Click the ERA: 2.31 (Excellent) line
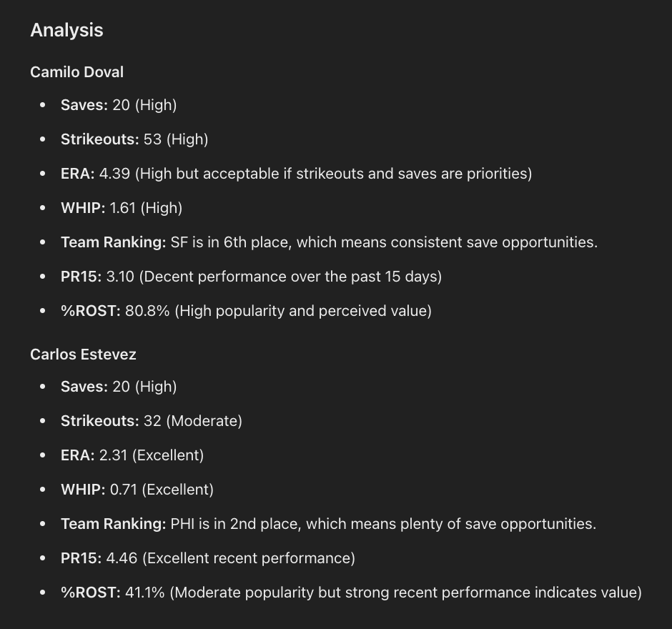 point(132,455)
